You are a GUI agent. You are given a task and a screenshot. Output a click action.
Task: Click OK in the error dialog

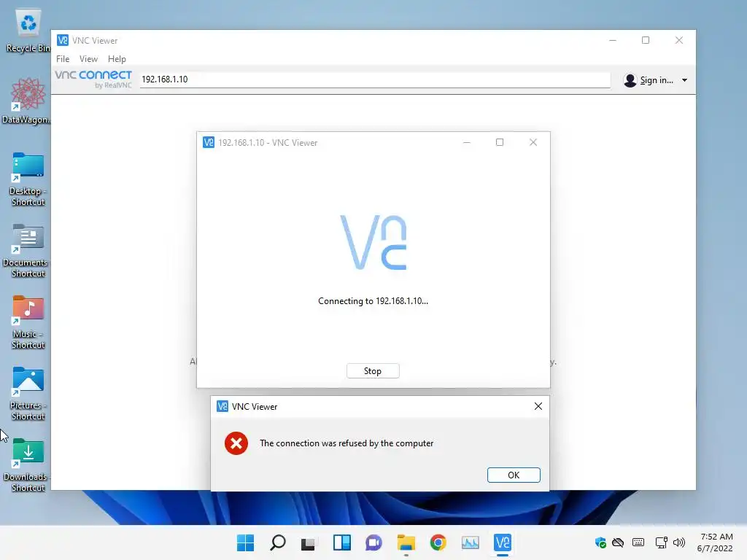click(514, 475)
